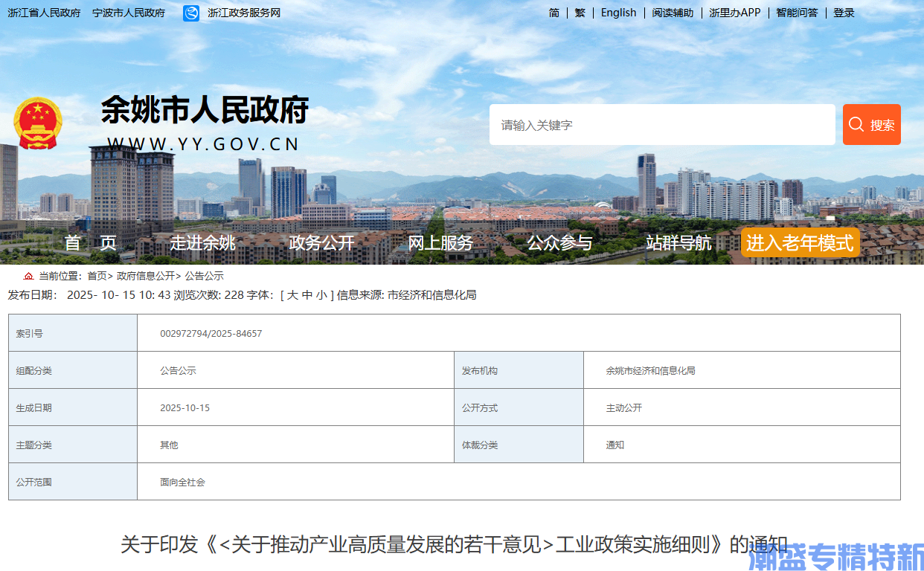Expand the 站群导航 site group menu
This screenshot has height=571, width=924.
click(x=678, y=242)
